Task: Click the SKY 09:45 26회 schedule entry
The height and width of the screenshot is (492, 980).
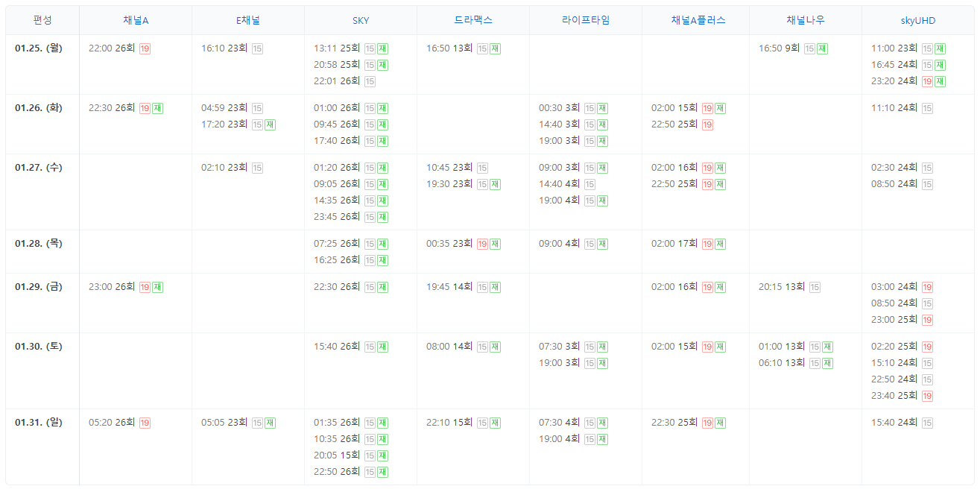Action: [x=350, y=124]
